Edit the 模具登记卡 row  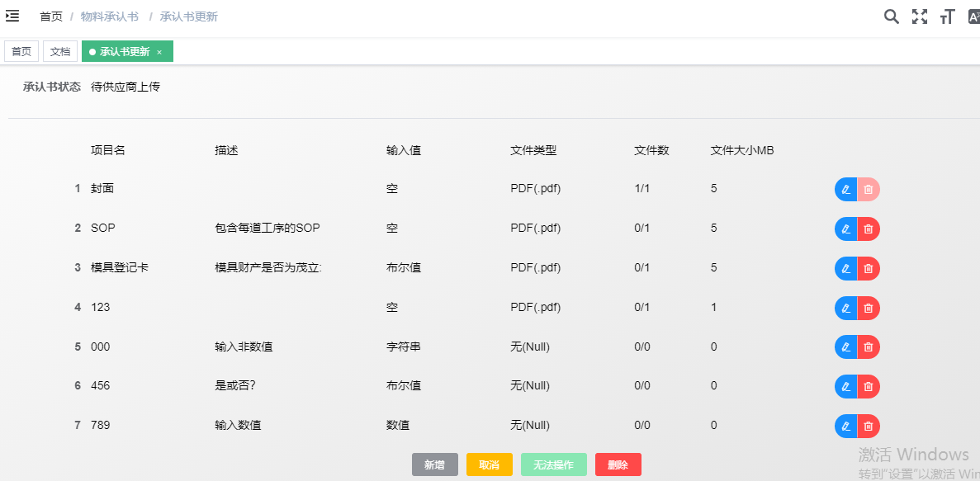click(845, 268)
